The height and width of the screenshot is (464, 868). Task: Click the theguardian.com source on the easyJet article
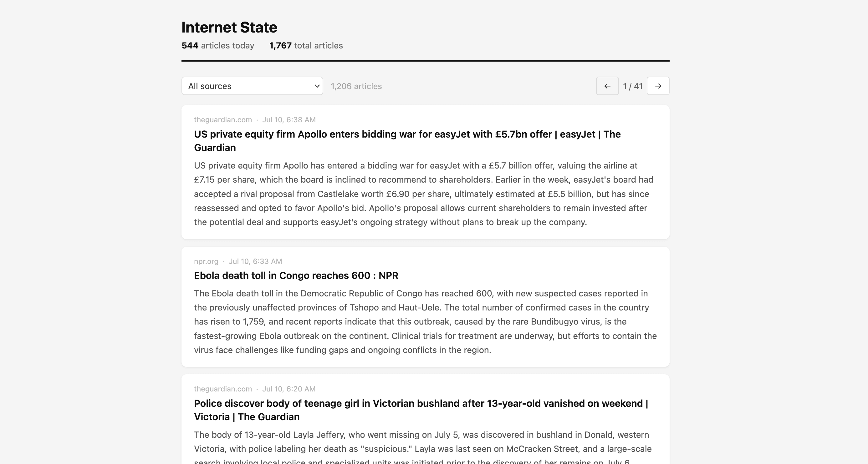pos(223,119)
